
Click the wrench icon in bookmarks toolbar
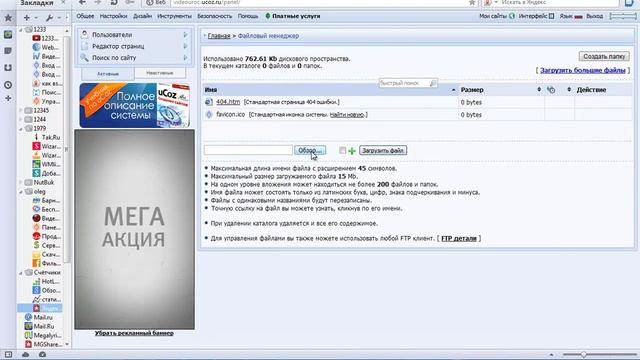49,18
